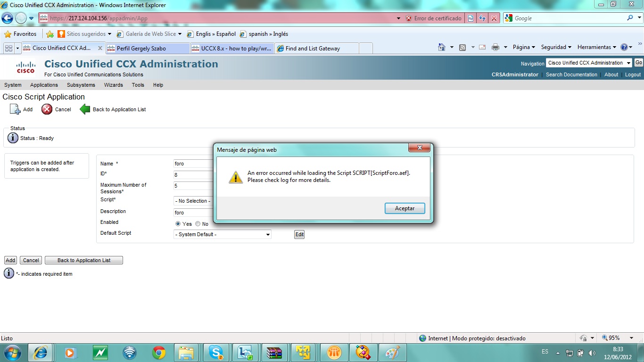Open the Applications menu
Screen dimensions: 644x362
click(44, 85)
